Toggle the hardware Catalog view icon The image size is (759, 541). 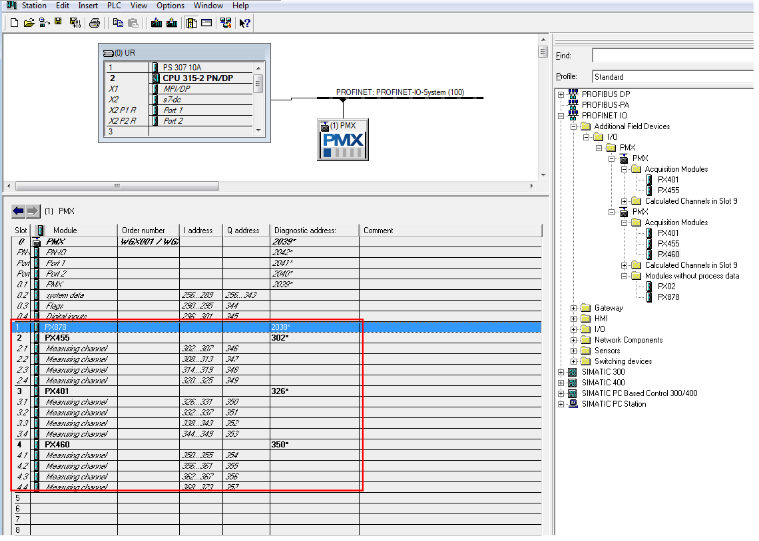coord(192,23)
